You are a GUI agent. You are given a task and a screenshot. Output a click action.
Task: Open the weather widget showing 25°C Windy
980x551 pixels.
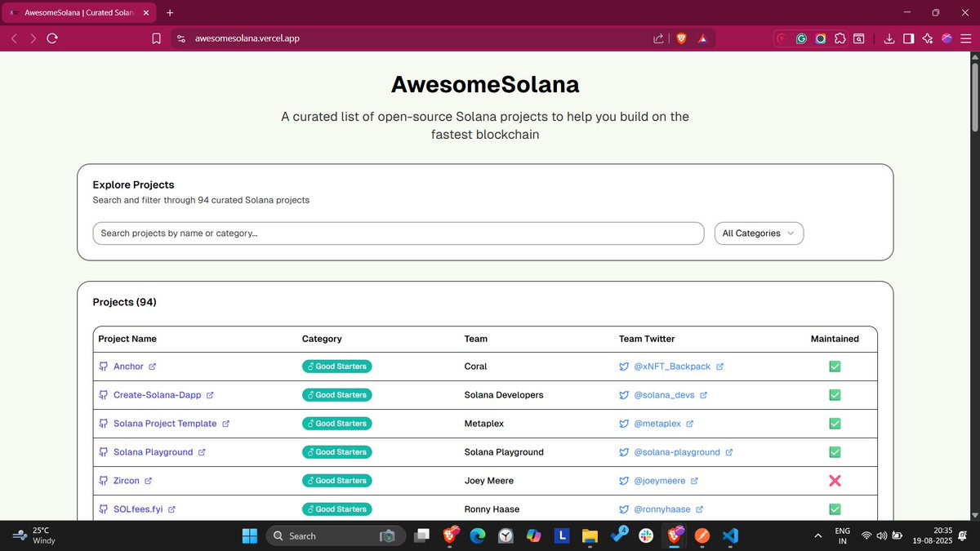33,535
